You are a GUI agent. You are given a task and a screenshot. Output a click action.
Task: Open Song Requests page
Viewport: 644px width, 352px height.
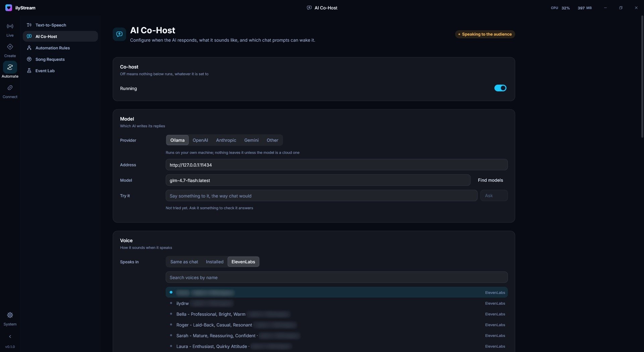tap(60, 59)
